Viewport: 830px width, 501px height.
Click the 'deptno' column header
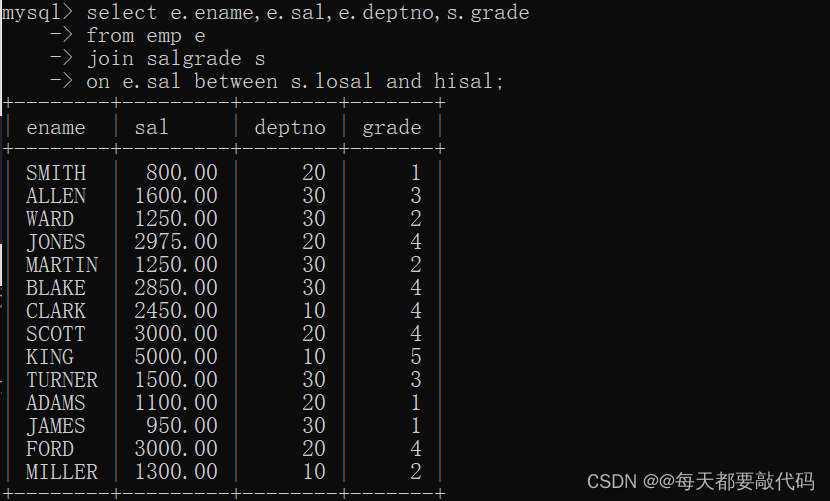click(x=290, y=128)
